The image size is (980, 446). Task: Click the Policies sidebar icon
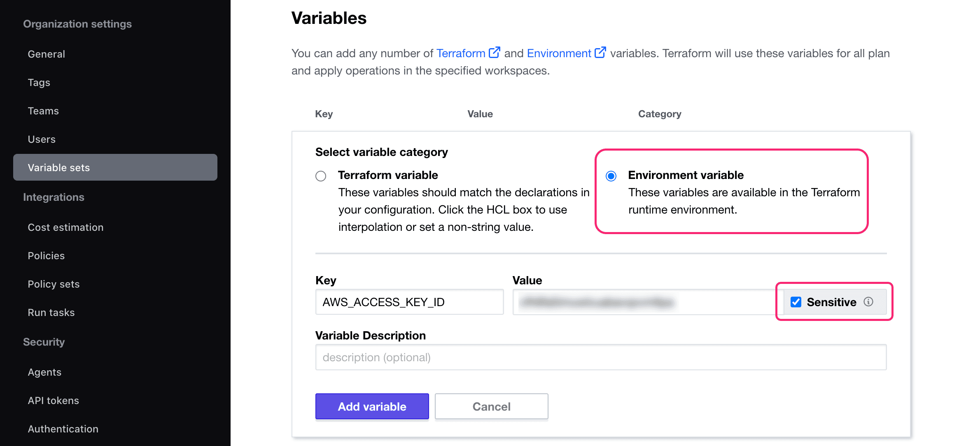46,256
